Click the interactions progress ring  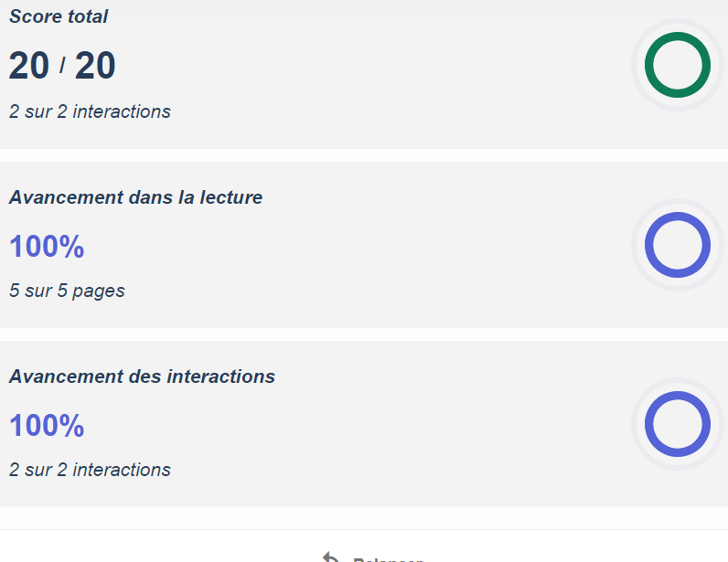click(x=678, y=423)
